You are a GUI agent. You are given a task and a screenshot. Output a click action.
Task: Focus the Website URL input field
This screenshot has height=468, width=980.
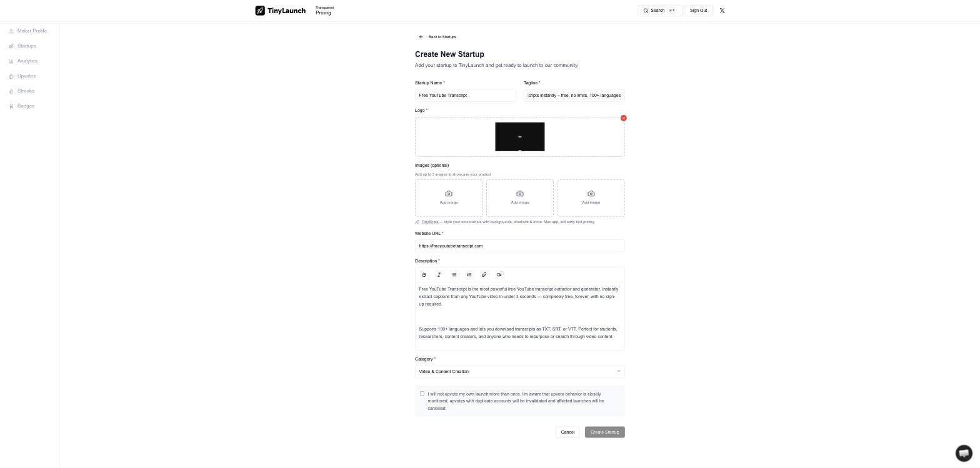[x=520, y=246]
